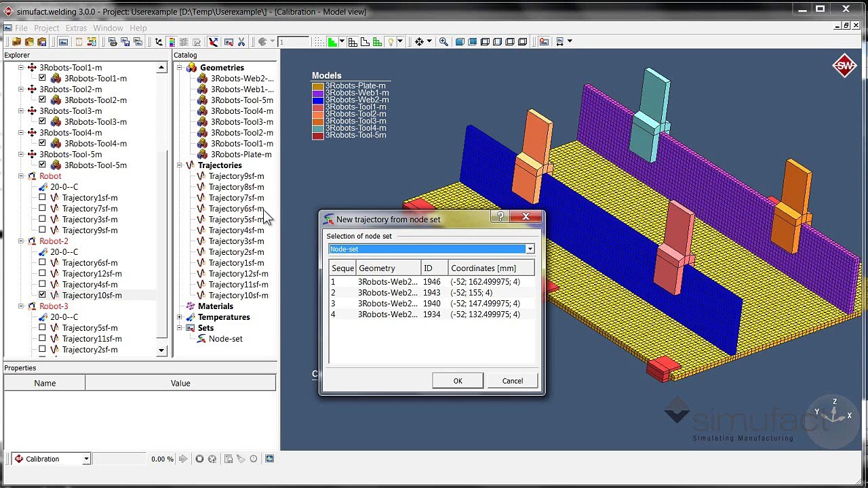Uncheck the 3Robots-Tool2-m checkbox in Explorer
This screenshot has height=488, width=868.
(42, 100)
